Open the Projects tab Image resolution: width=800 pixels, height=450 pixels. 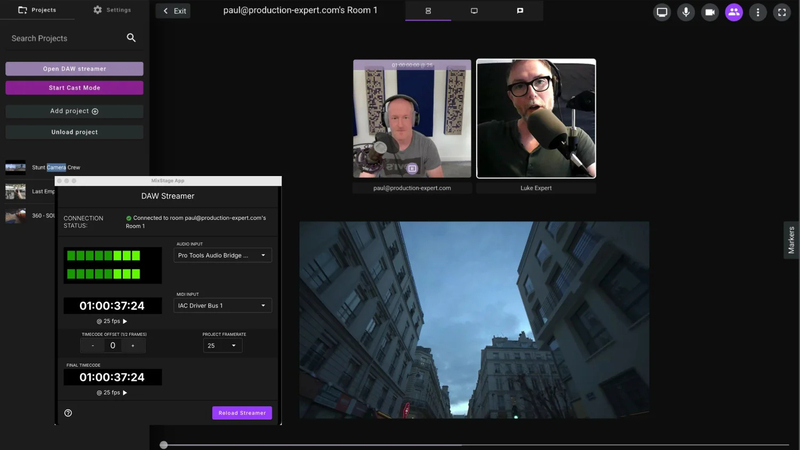pyautogui.click(x=37, y=10)
